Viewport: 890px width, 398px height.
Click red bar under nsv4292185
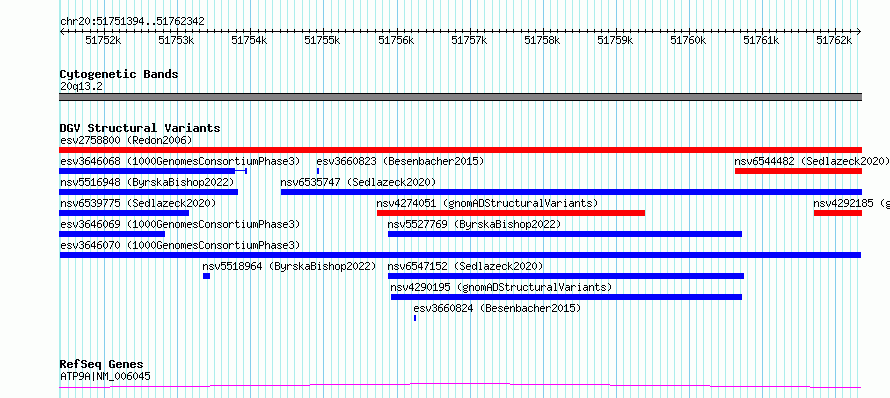pyautogui.click(x=838, y=212)
